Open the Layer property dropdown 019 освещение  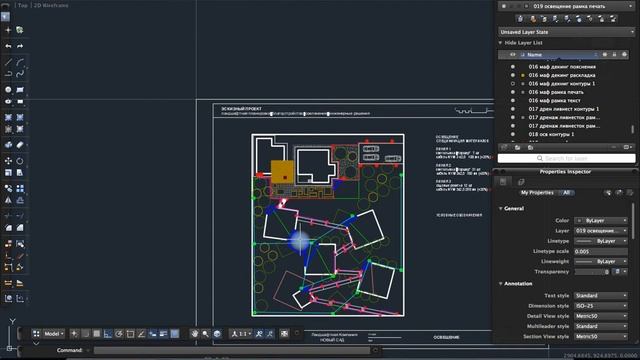click(x=601, y=231)
